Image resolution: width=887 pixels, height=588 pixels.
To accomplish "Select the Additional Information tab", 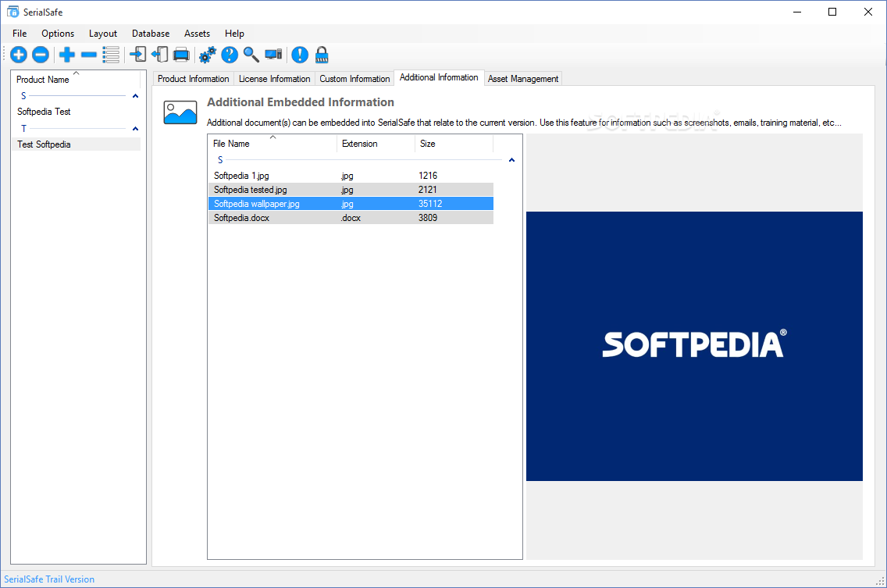I will pyautogui.click(x=439, y=77).
